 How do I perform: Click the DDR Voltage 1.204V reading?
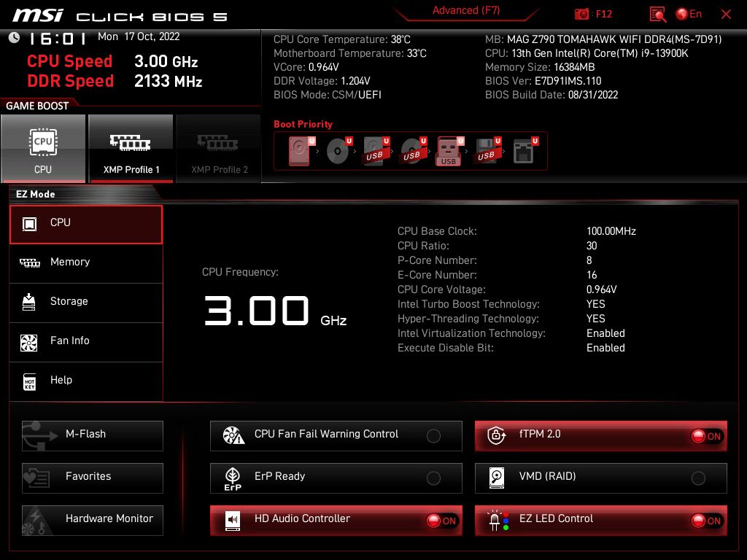322,81
